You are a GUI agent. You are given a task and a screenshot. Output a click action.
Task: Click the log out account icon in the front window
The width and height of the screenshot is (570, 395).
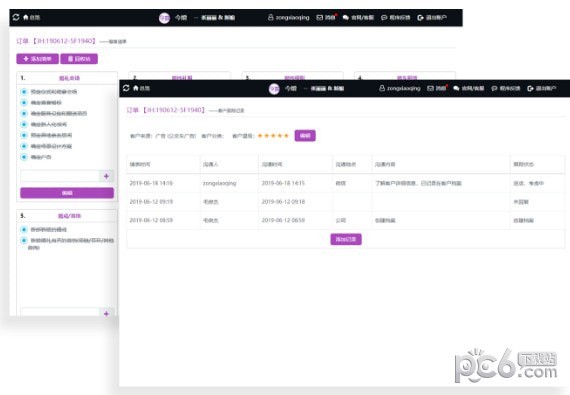click(542, 88)
